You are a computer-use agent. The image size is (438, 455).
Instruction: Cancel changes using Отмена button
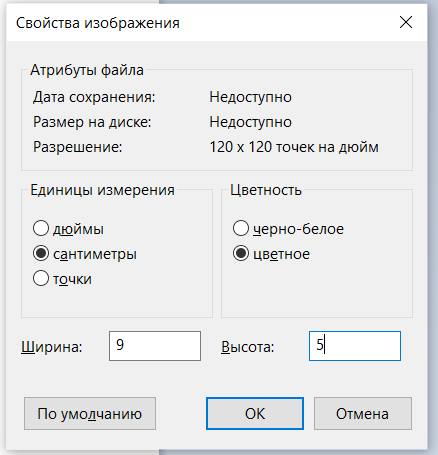pos(363,413)
